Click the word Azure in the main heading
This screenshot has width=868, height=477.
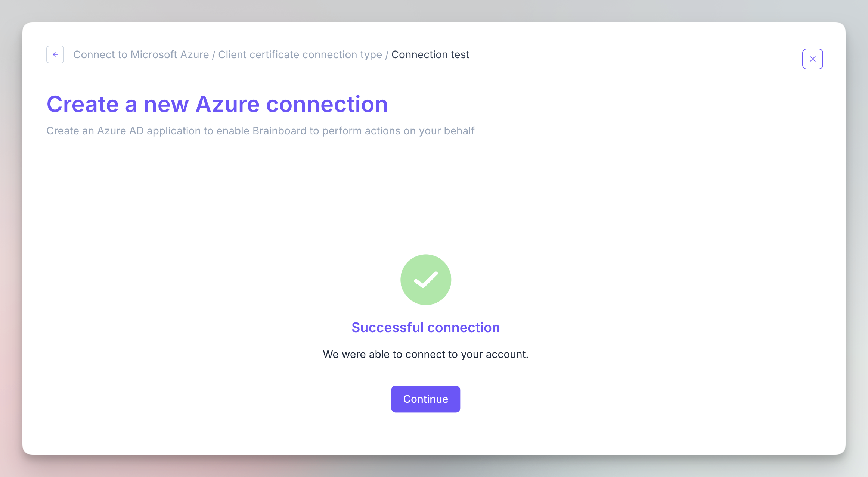click(227, 104)
